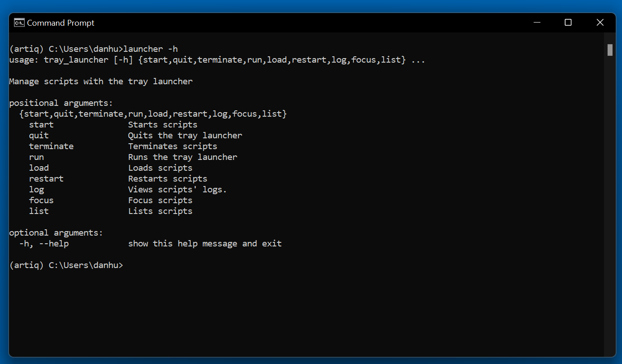Image resolution: width=622 pixels, height=364 pixels.
Task: Click the 'quit' argument entry
Action: click(39, 135)
